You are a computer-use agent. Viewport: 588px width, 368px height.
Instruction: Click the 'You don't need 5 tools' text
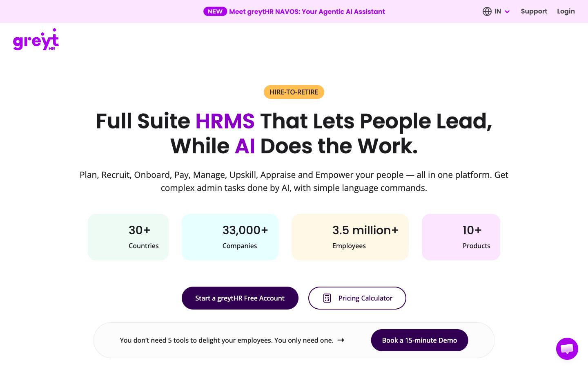click(x=227, y=340)
